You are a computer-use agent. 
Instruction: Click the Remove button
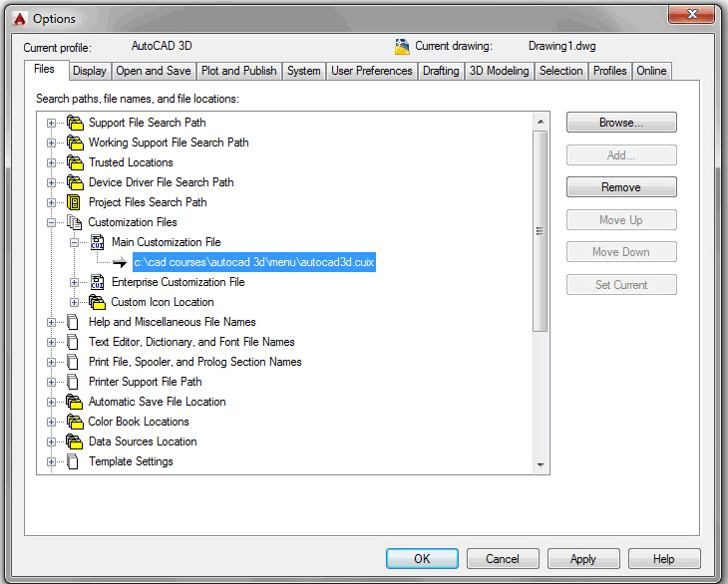coord(620,187)
